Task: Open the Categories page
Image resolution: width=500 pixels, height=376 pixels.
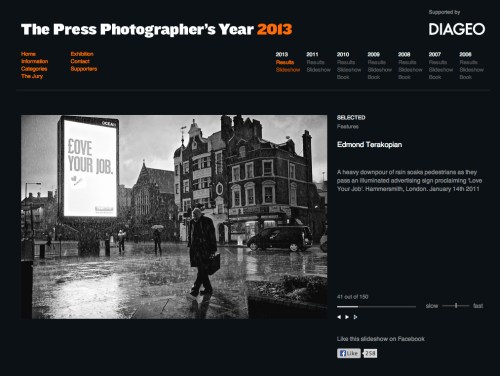Action: pos(34,69)
